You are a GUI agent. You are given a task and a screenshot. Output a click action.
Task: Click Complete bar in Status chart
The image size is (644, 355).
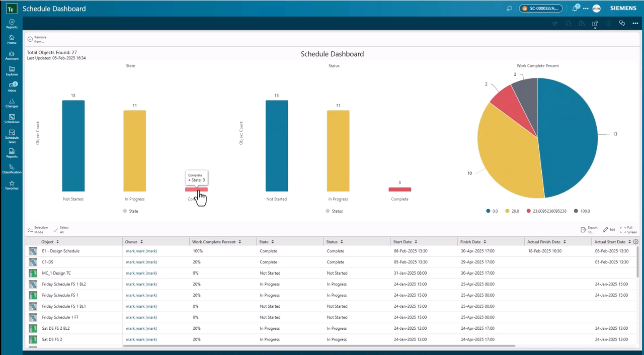399,190
